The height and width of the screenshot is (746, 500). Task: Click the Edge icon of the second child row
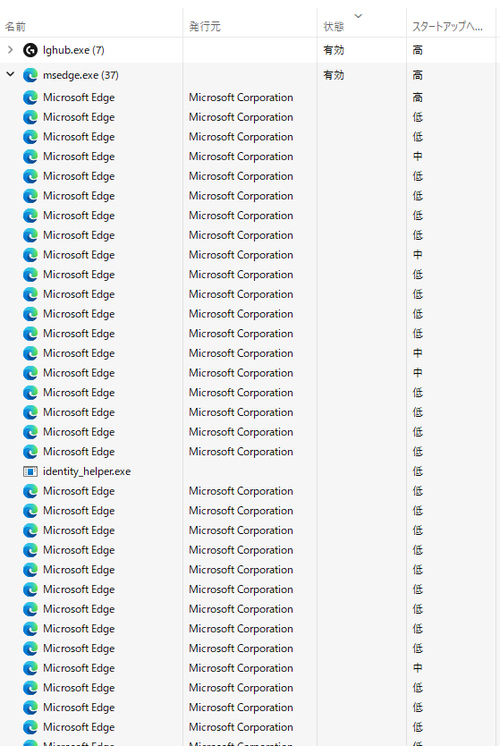pyautogui.click(x=30, y=117)
